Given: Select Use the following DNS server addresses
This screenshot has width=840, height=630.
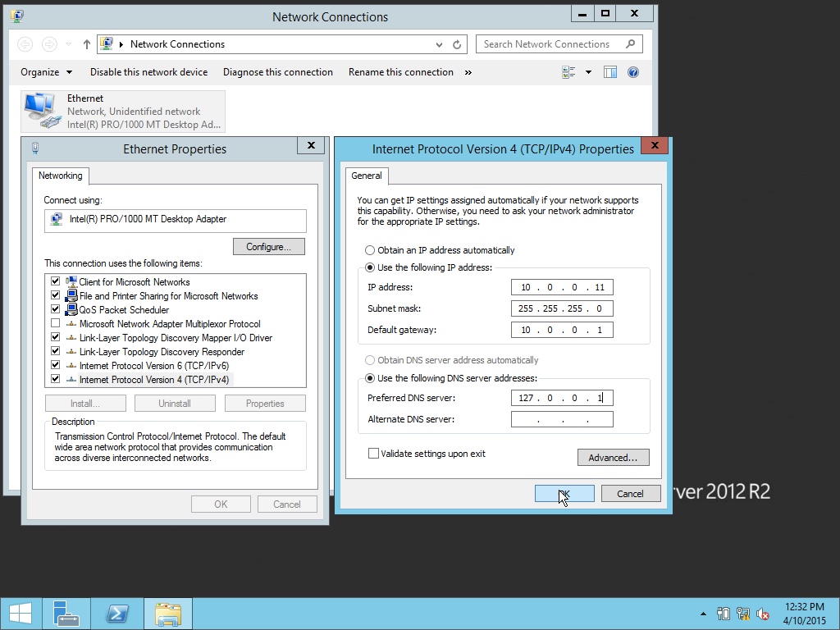Looking at the screenshot, I should 370,378.
